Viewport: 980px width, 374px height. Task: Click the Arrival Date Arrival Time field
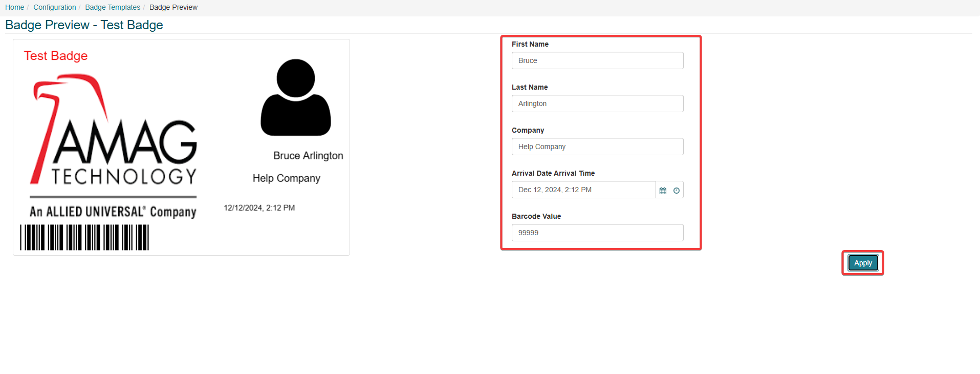583,190
